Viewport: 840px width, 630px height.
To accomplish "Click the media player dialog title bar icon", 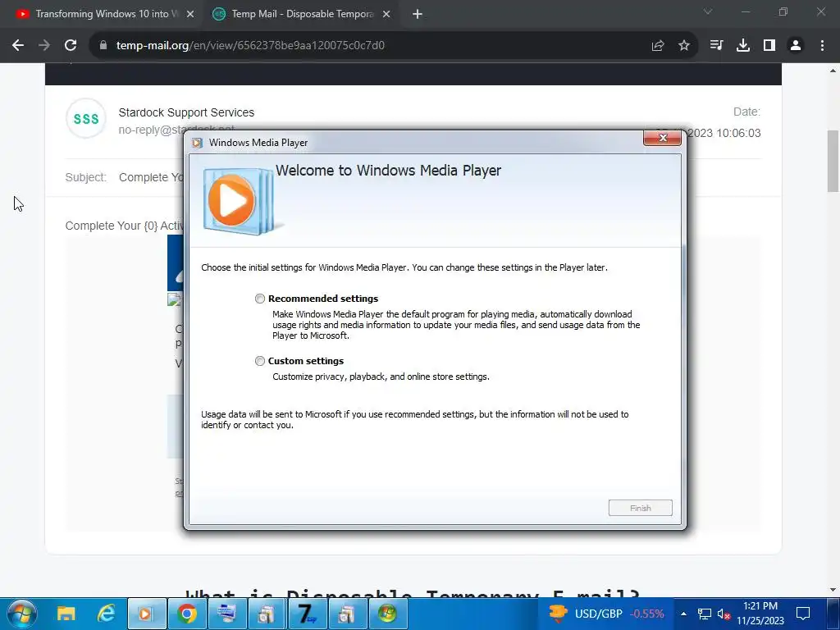I will (197, 143).
